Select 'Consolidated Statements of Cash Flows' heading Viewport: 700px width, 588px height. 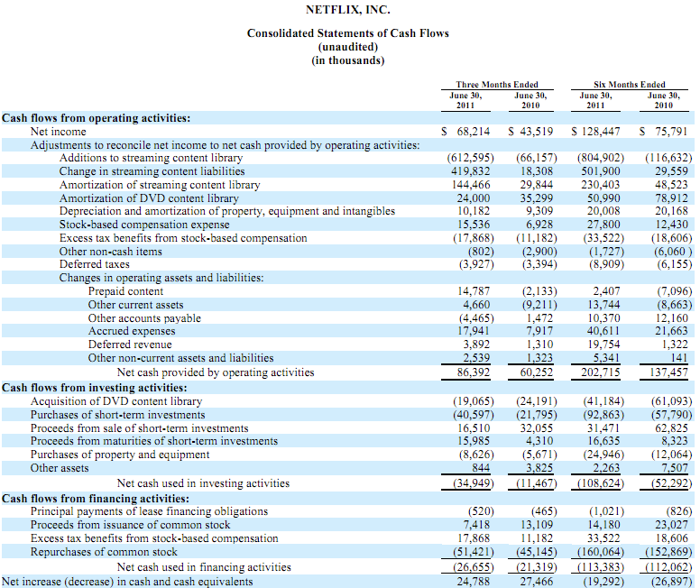[x=348, y=33]
